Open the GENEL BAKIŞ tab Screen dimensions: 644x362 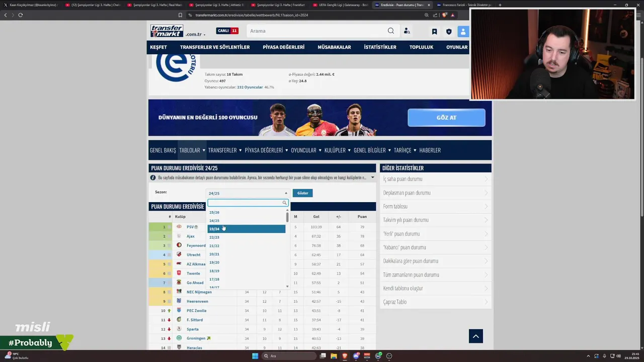tap(163, 150)
